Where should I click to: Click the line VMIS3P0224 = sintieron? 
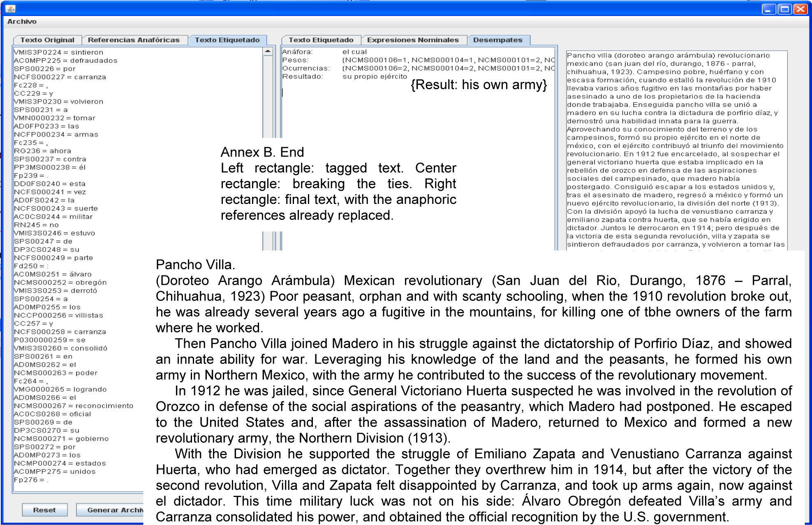(x=58, y=52)
